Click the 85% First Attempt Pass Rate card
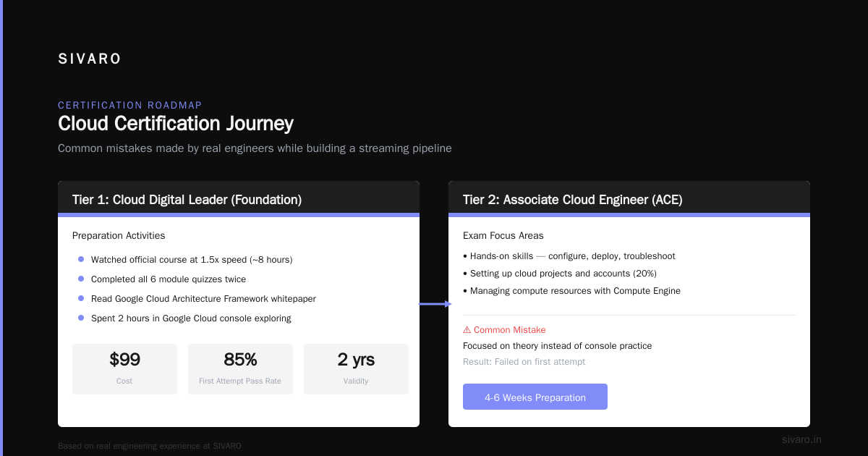The width and height of the screenshot is (868, 456). (240, 369)
